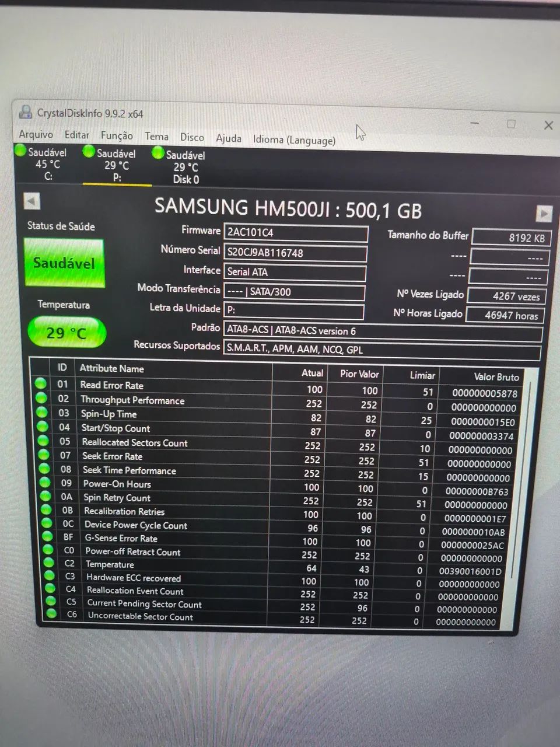Screen dimensions: 560x747
Task: Click the status dot for Uncorrectable Sector Count
Action: click(x=51, y=613)
